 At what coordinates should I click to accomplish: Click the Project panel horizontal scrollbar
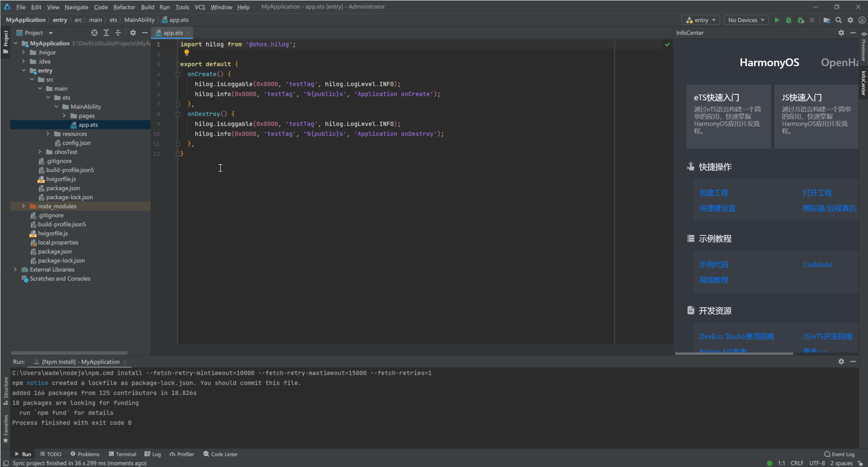coord(69,353)
